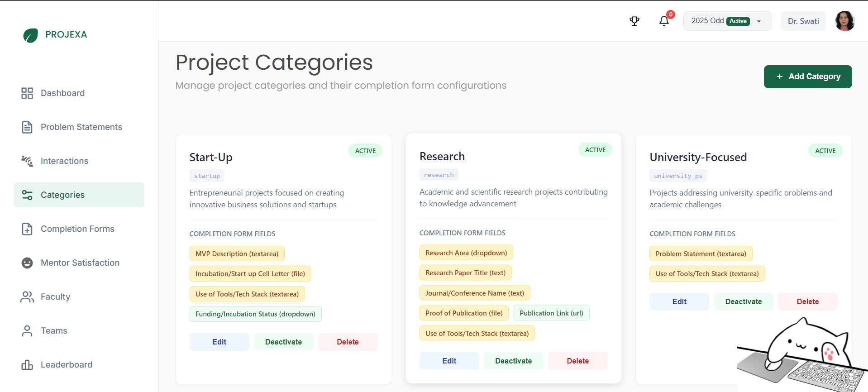Open notifications bell icon
Image resolution: width=868 pixels, height=392 pixels.
coord(664,21)
